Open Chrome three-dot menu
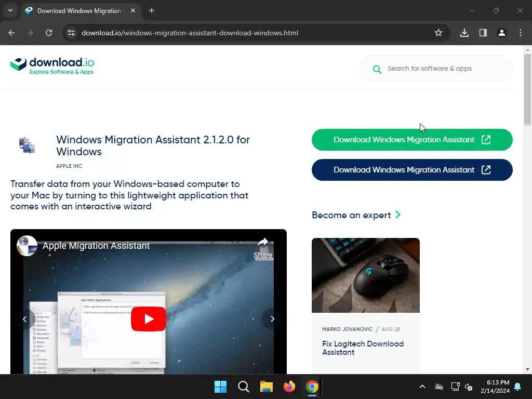Viewport: 532px width, 399px height. (x=521, y=33)
